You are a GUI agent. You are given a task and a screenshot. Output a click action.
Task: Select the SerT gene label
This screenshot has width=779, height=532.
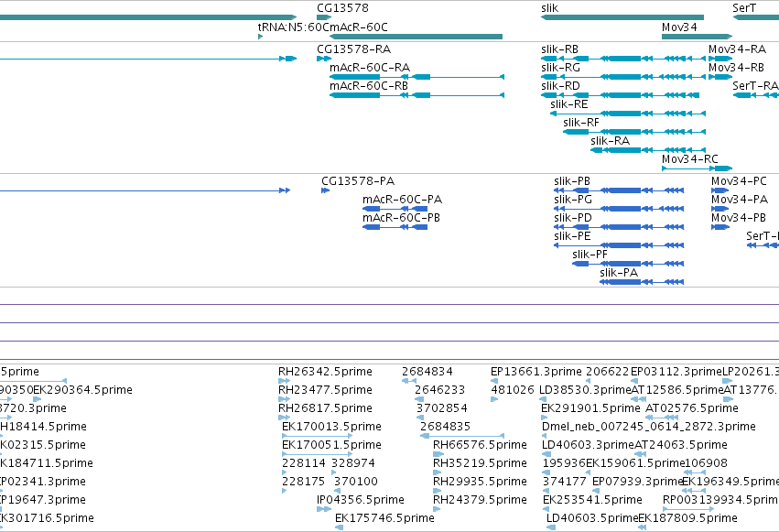[743, 8]
